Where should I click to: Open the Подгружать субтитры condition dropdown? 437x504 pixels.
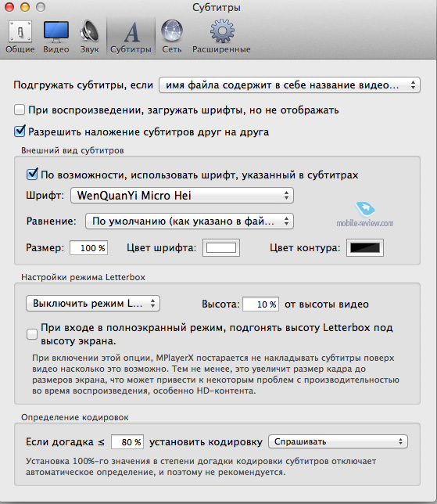click(289, 85)
